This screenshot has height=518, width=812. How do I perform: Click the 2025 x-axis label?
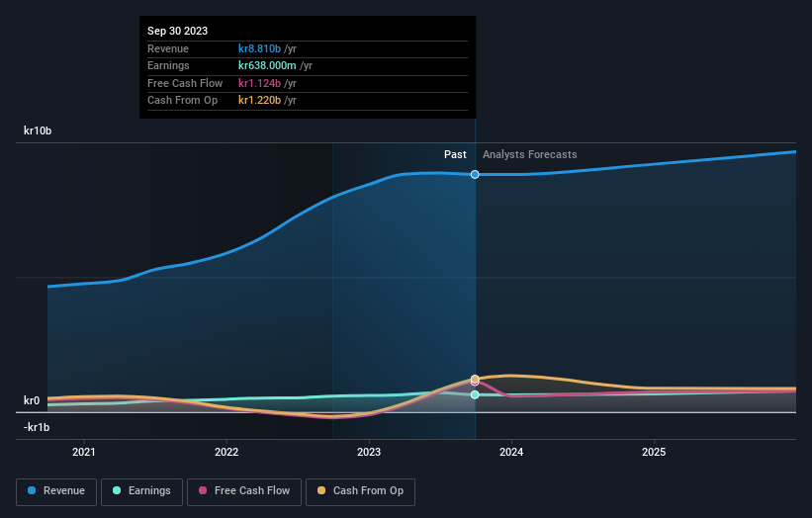pos(654,452)
